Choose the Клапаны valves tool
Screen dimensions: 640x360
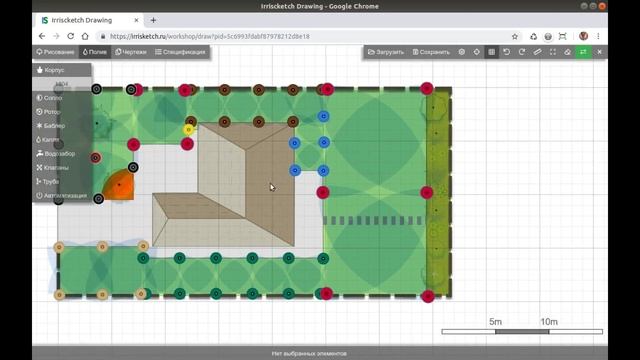click(x=62, y=167)
